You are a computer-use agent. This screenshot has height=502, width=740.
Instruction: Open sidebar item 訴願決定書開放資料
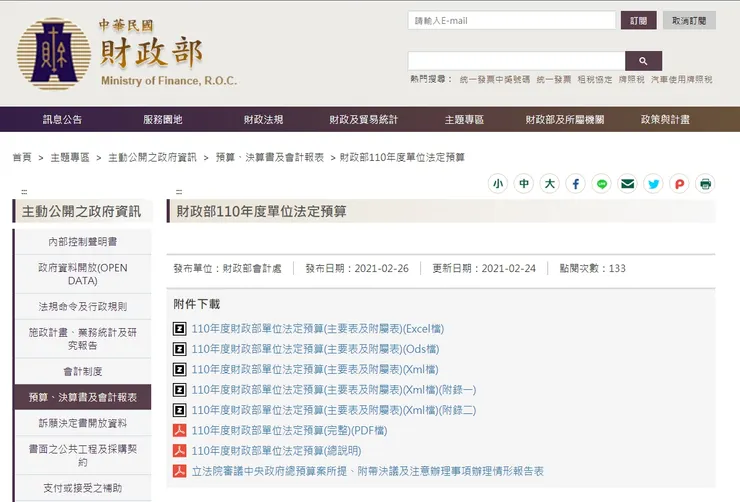tap(83, 423)
